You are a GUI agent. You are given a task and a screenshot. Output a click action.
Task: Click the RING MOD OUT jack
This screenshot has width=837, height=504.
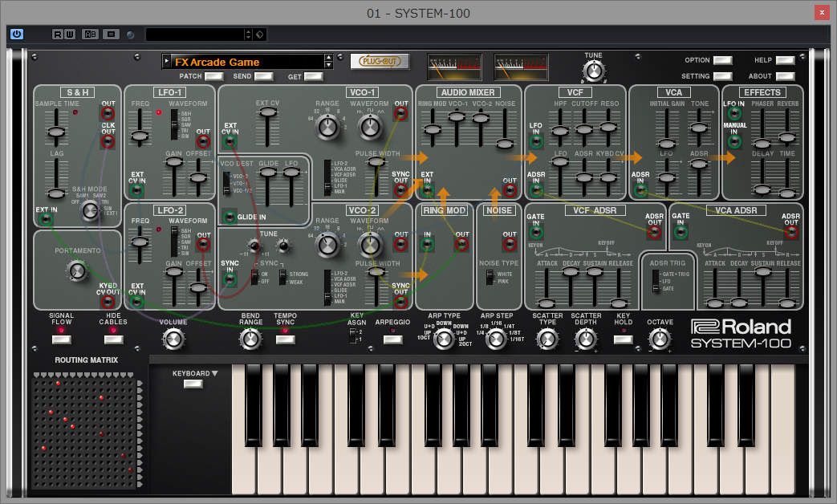click(x=461, y=245)
